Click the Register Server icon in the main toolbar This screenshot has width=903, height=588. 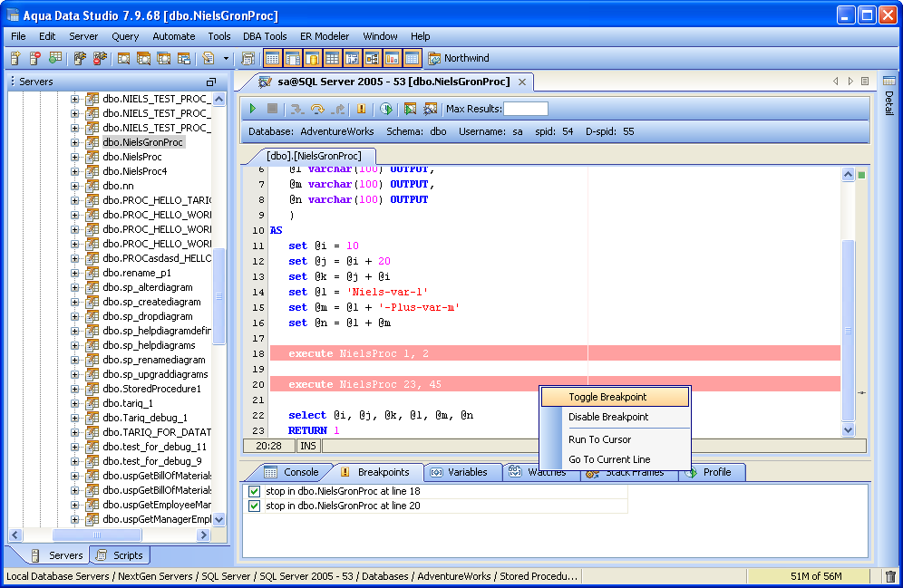[15, 59]
